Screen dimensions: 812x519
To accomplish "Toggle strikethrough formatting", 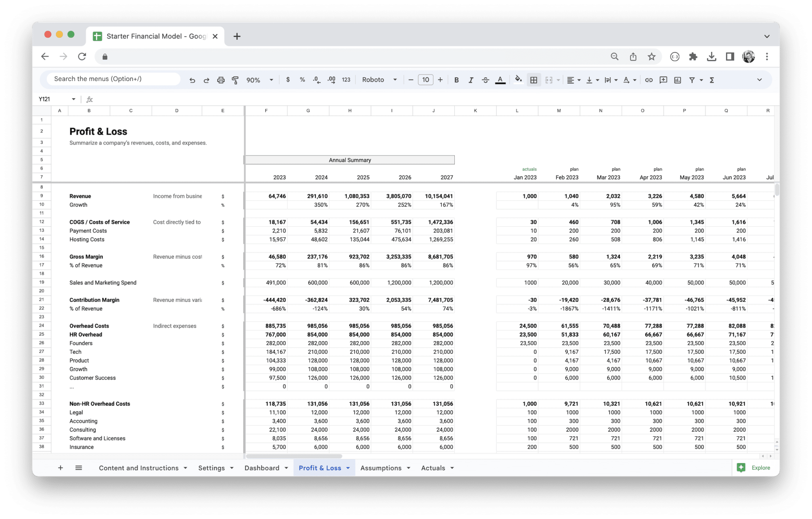I will pos(485,80).
